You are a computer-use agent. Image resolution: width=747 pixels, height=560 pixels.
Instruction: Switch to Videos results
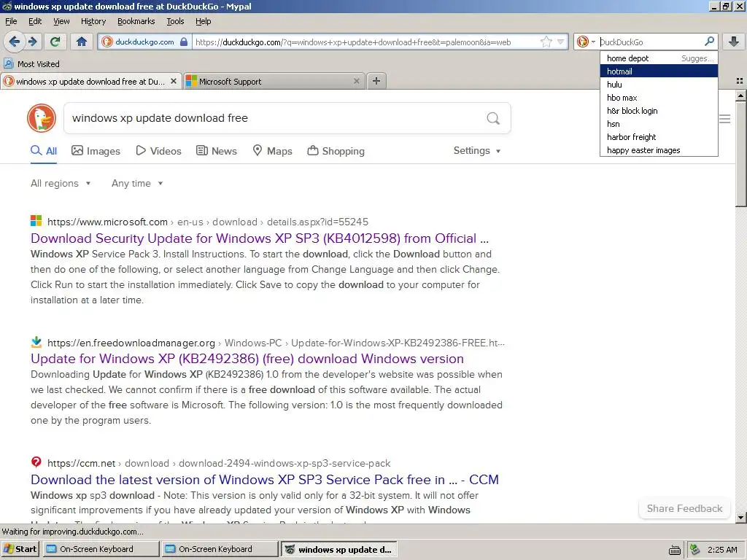(x=158, y=151)
